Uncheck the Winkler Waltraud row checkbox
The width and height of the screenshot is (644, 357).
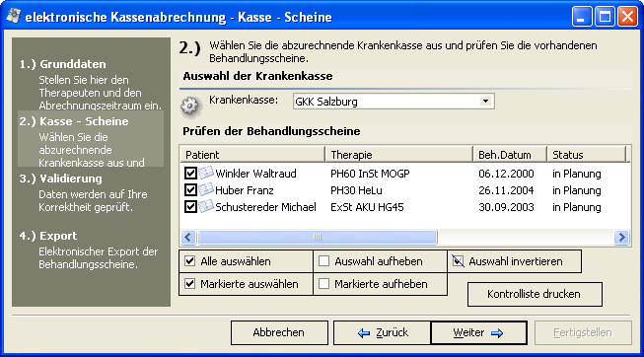[190, 173]
